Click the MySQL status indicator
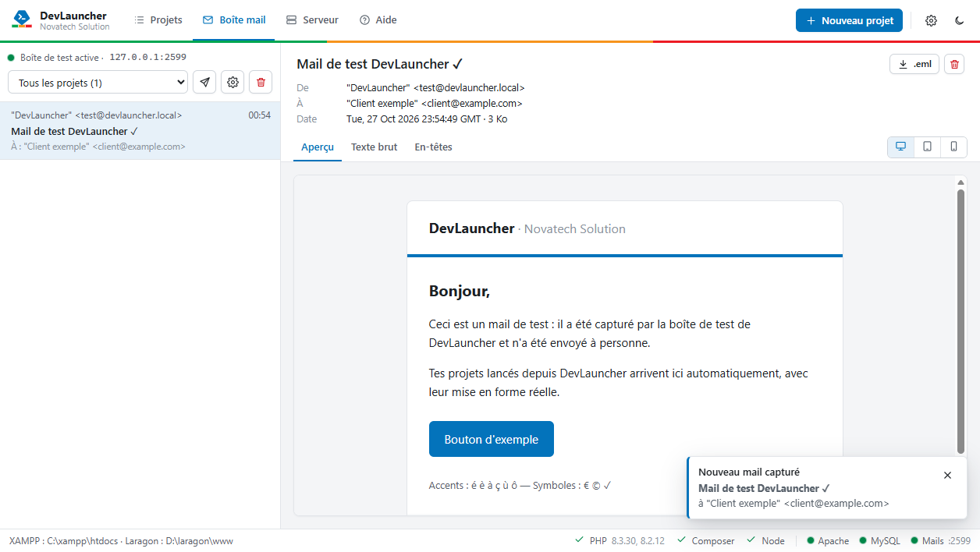 point(879,541)
